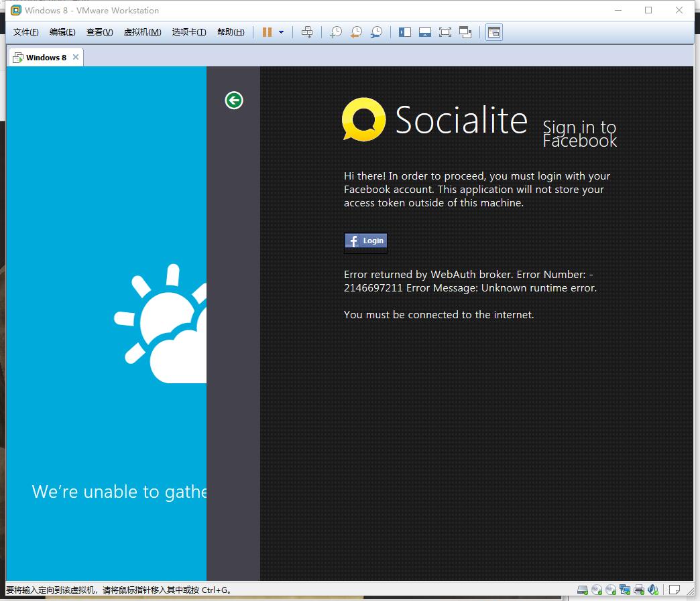Click the printer status icon
Screen dimensions: 700x601
tap(639, 590)
